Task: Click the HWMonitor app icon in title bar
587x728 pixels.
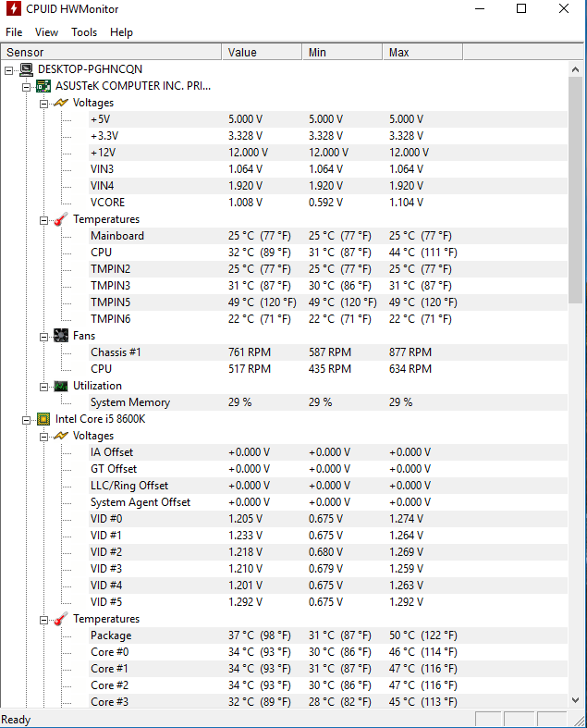Action: click(x=14, y=8)
